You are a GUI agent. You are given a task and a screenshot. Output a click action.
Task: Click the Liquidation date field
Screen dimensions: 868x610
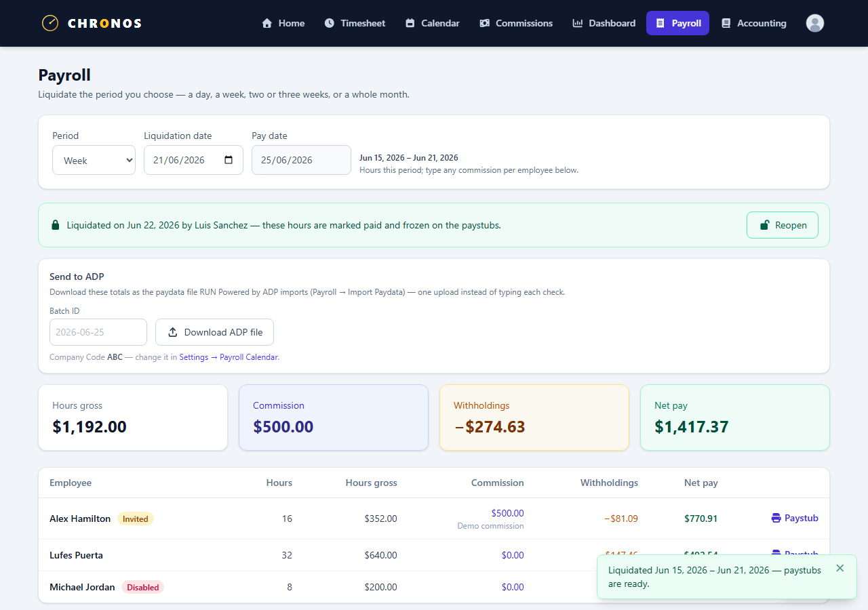[193, 160]
